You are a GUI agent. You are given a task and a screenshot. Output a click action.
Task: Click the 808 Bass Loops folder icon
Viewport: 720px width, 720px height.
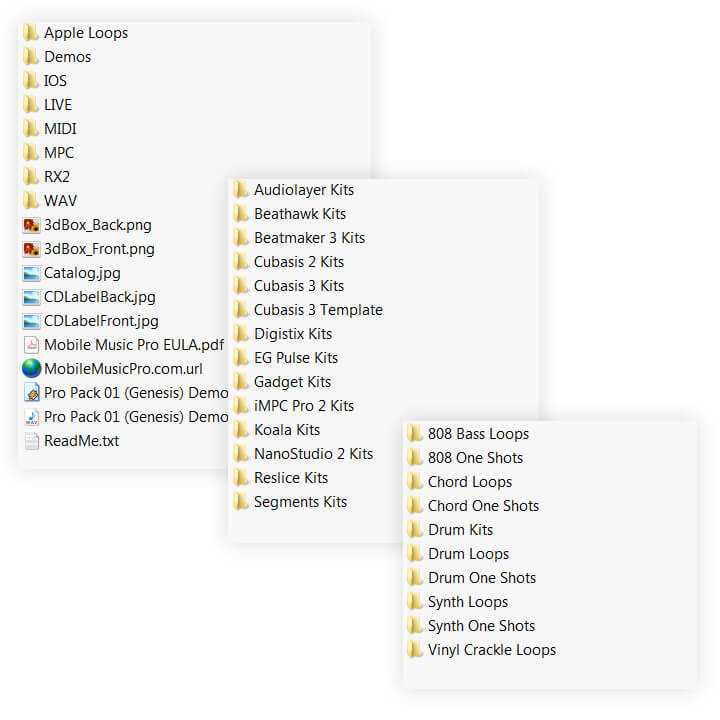point(415,434)
